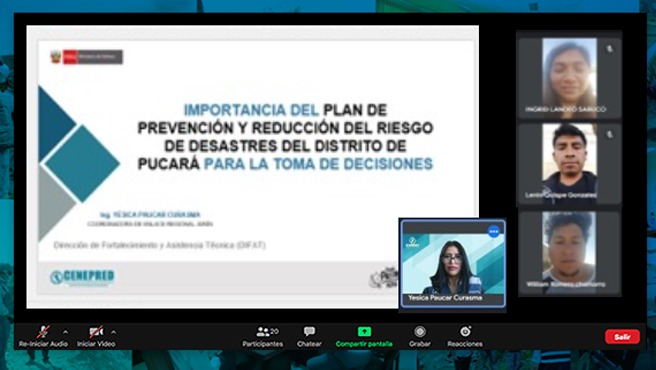Viewport: 656px width, 370px height.
Task: Click the Peru government emblem on slide
Action: [x=56, y=57]
